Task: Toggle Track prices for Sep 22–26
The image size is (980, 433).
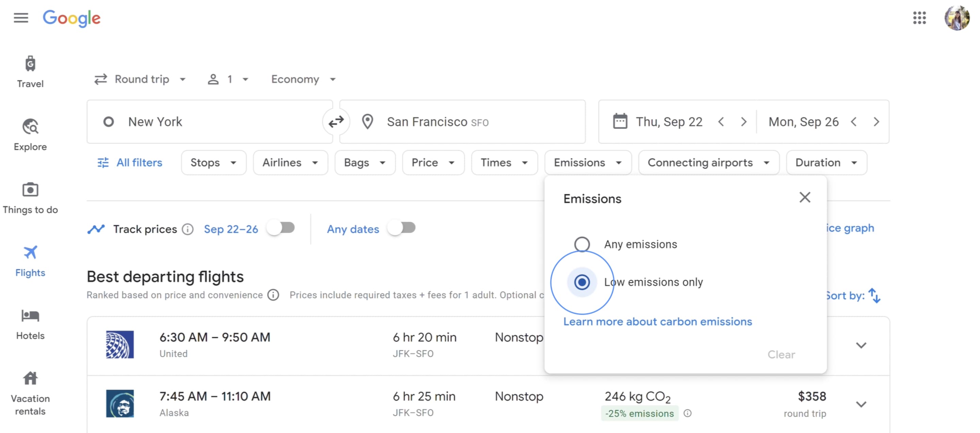Action: coord(281,228)
